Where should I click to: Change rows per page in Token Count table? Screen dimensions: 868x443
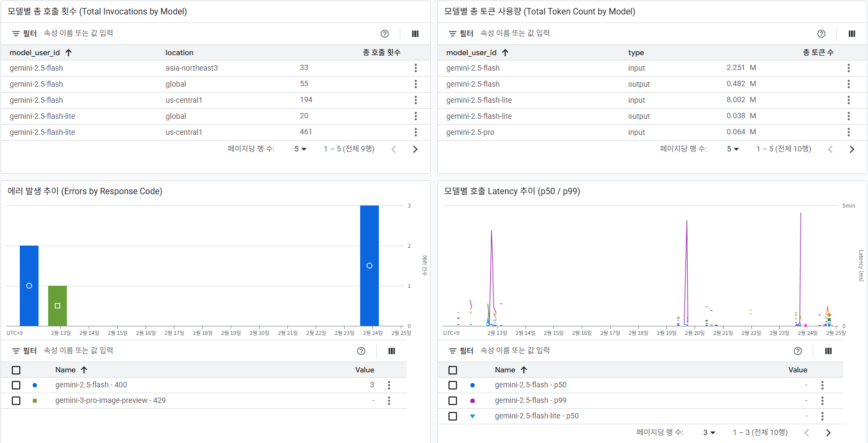[733, 149]
